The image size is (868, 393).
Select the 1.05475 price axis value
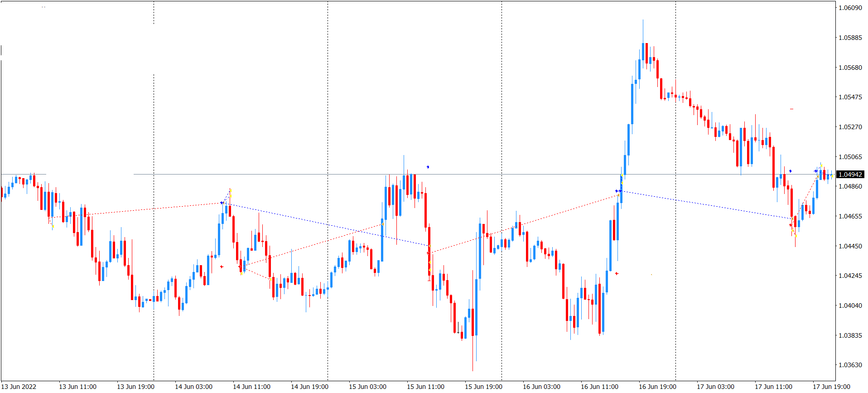point(850,97)
